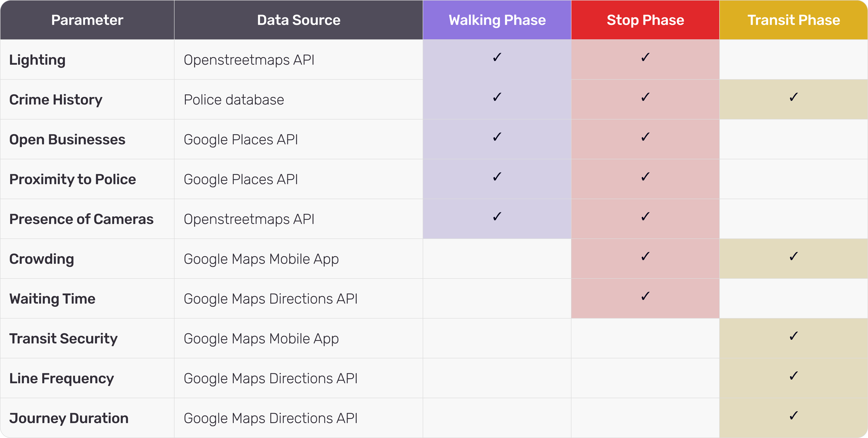Click the Presence of Cameras Stop Phase checkmark
868x438 pixels.
645,217
